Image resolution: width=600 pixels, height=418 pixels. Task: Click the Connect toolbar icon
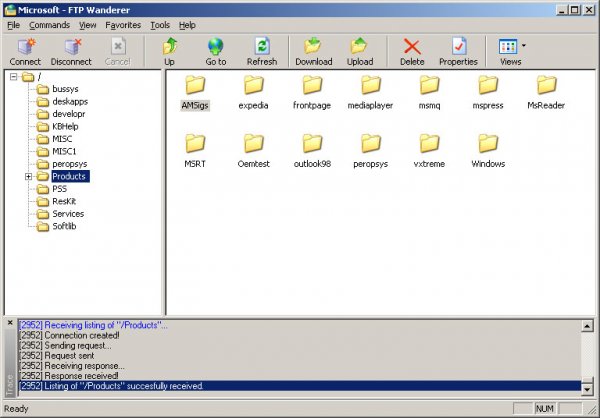(x=25, y=47)
